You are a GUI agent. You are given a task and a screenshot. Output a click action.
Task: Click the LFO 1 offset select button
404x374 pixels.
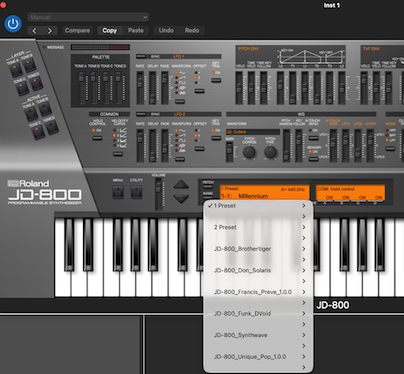point(199,91)
